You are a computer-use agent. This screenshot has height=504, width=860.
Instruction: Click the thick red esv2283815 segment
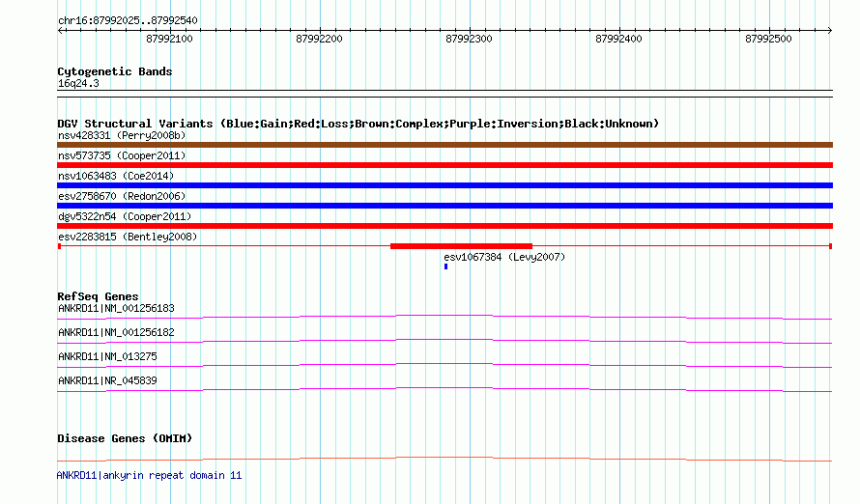[x=461, y=246]
